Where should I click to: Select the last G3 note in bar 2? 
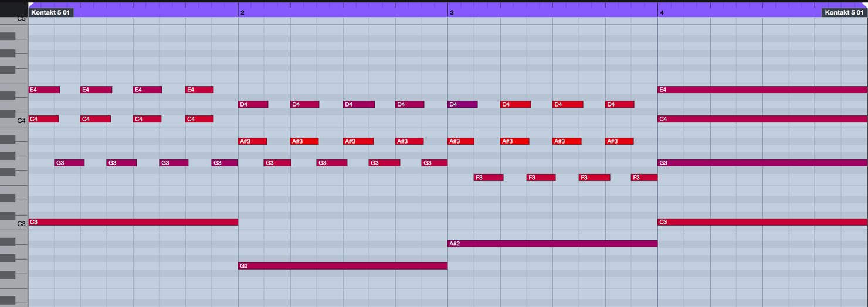coord(435,163)
